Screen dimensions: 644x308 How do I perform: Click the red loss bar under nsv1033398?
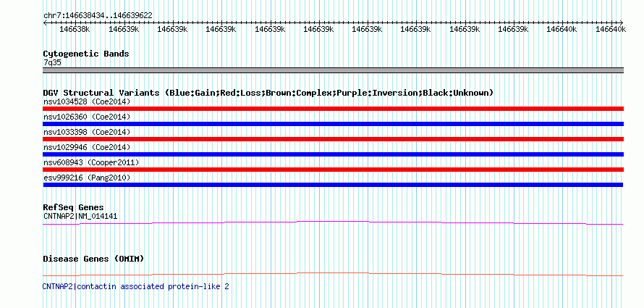tap(333, 139)
